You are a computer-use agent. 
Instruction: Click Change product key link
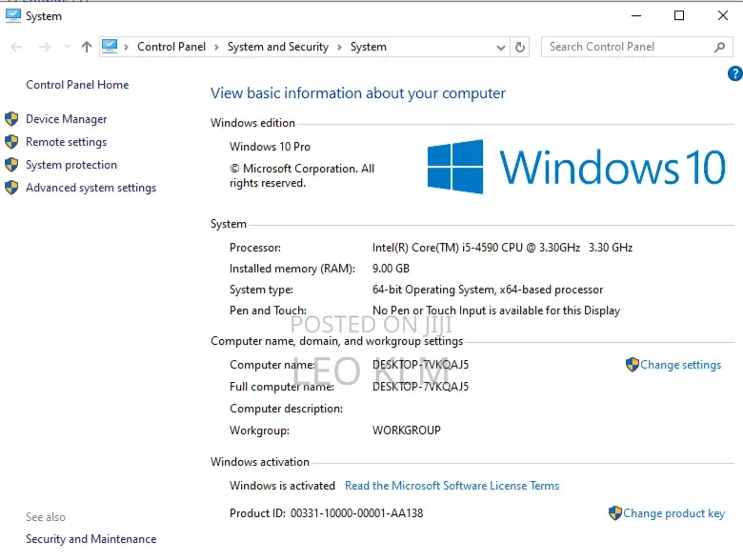[673, 513]
